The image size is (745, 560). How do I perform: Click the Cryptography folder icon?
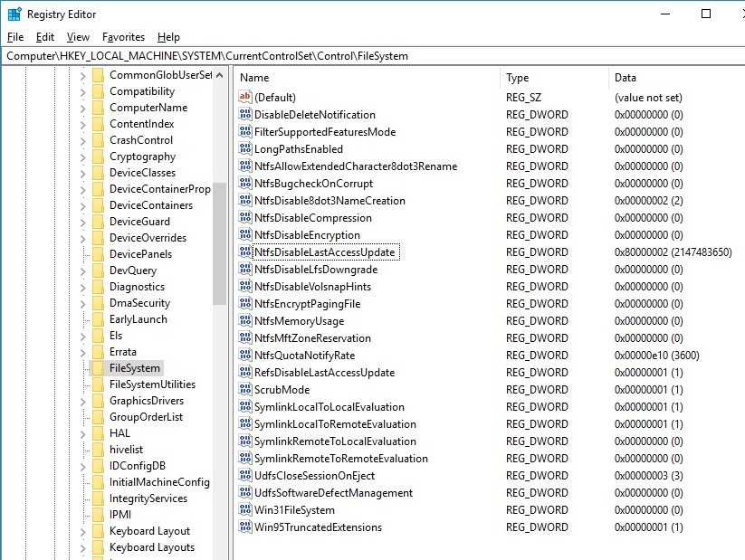click(x=98, y=157)
